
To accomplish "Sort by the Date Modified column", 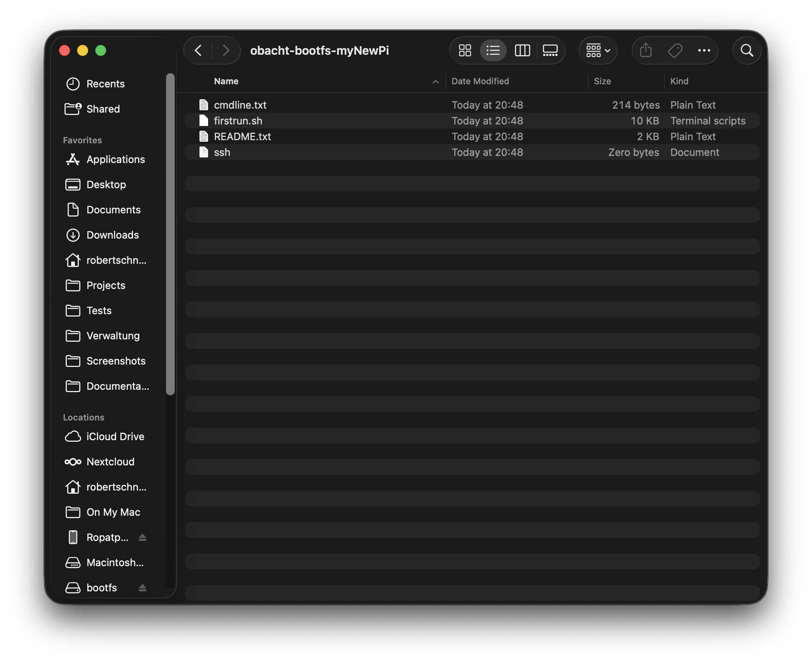I will [480, 81].
